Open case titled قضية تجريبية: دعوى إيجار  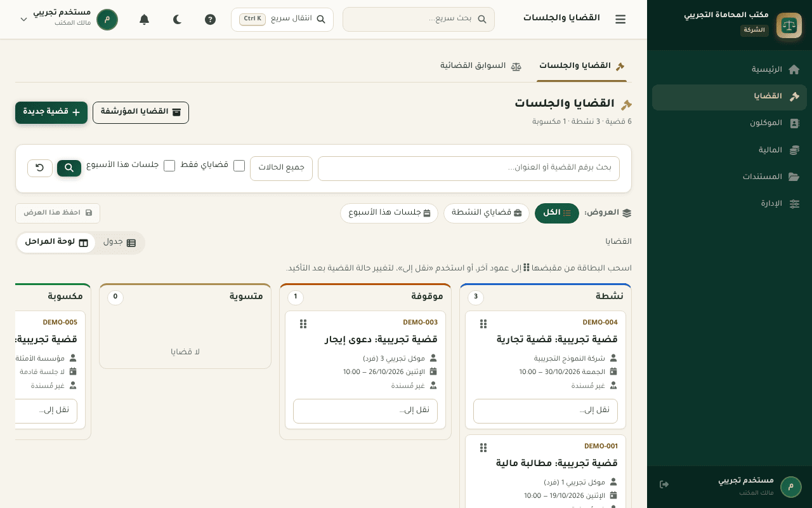pyautogui.click(x=381, y=340)
